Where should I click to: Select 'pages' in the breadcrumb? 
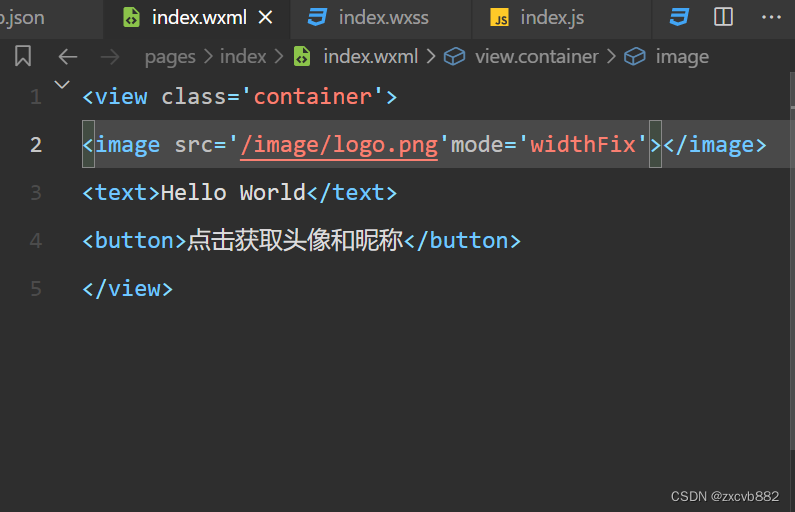(x=170, y=57)
